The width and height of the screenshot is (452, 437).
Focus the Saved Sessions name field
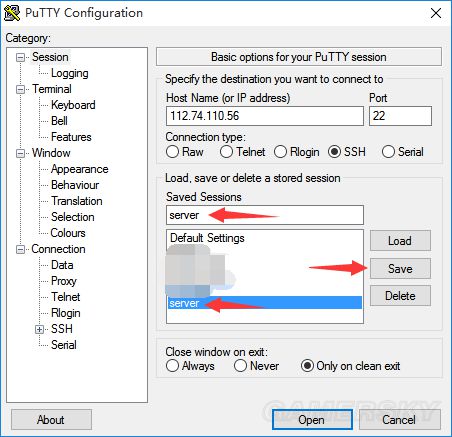coord(265,215)
